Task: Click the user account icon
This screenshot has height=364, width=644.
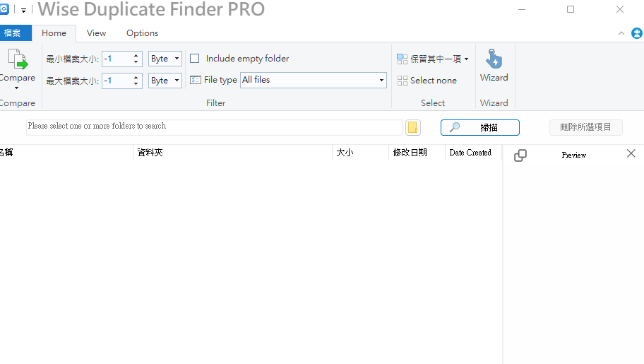Action: pyautogui.click(x=637, y=33)
